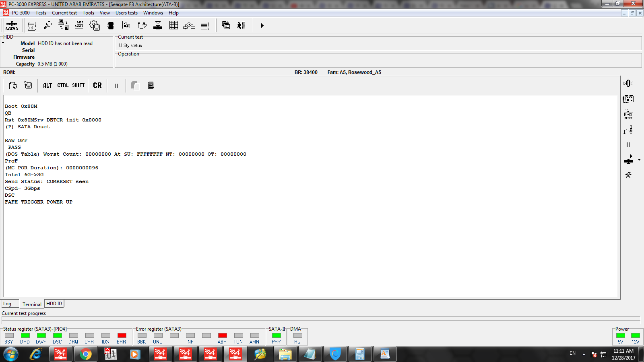Send carriage return with CR button
The width and height of the screenshot is (644, 362).
[x=97, y=85]
